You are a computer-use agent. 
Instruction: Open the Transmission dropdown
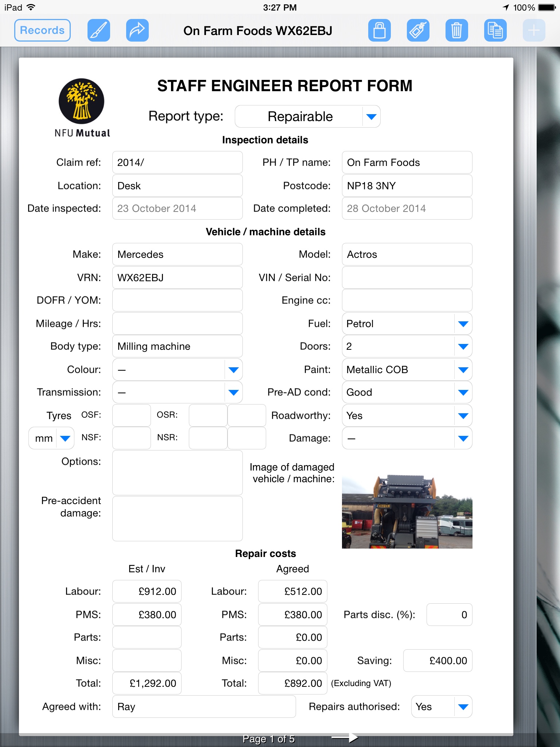tap(178, 392)
